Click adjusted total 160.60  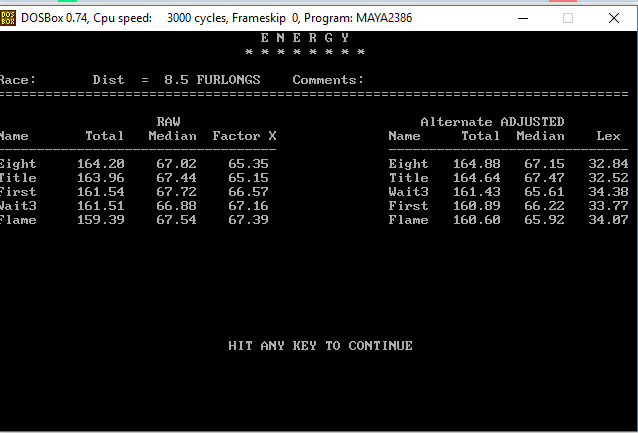[x=476, y=220]
